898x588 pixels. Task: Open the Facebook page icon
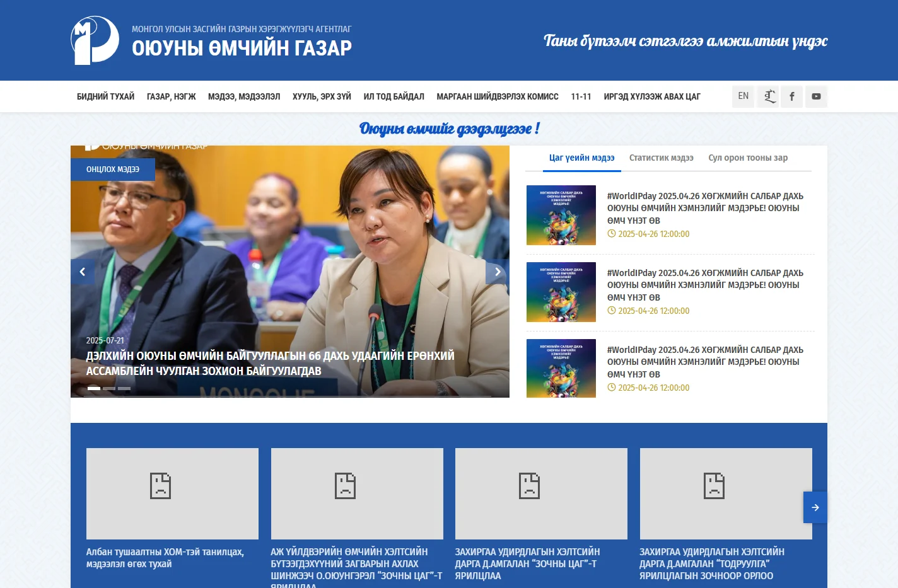tap(792, 96)
